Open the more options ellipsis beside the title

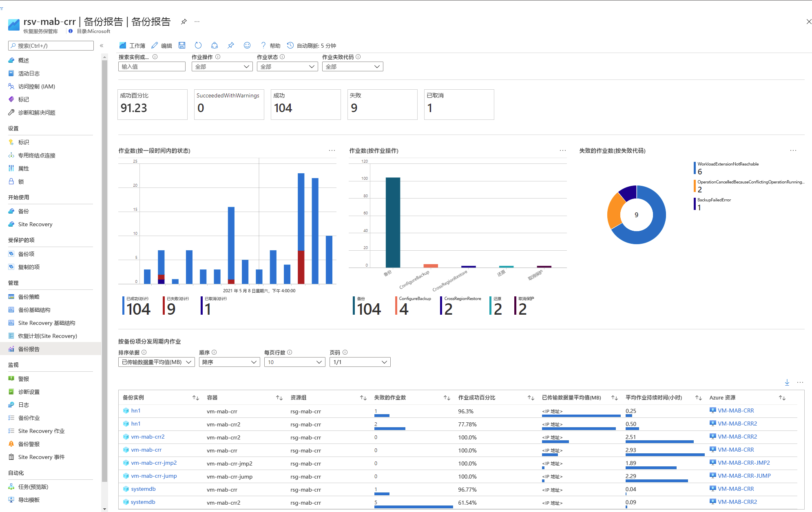[197, 22]
